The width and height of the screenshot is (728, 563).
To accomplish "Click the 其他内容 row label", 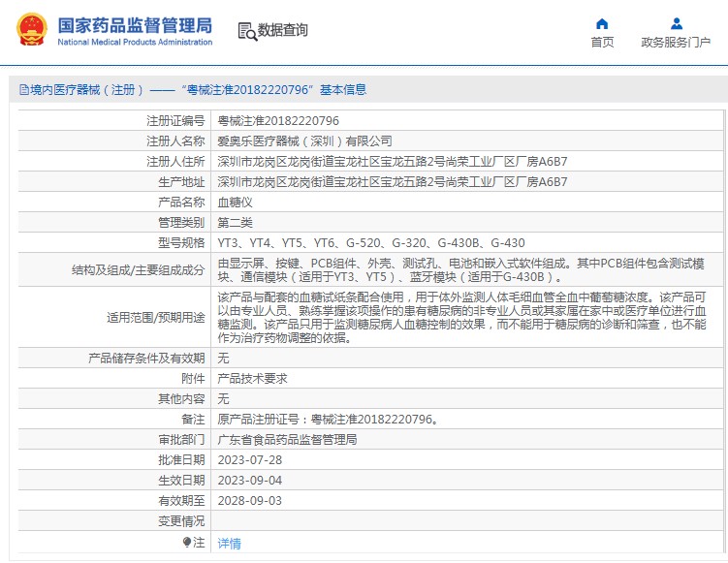I will [181, 399].
